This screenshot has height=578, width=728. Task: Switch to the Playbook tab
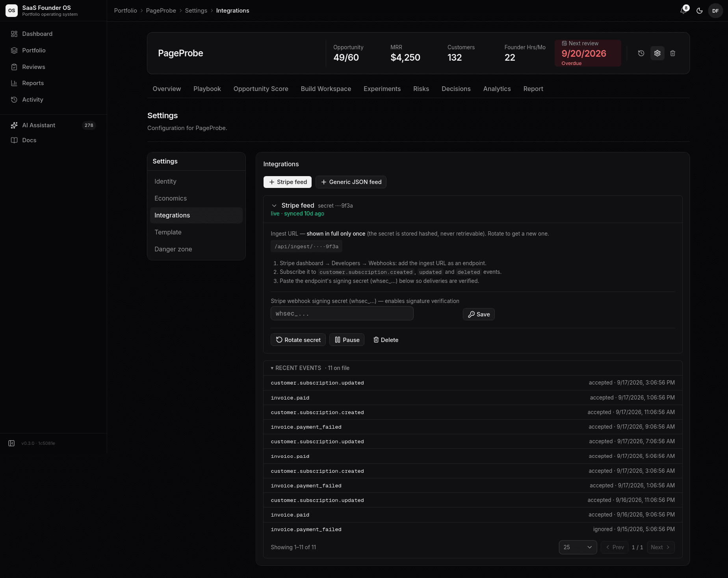[x=207, y=89]
